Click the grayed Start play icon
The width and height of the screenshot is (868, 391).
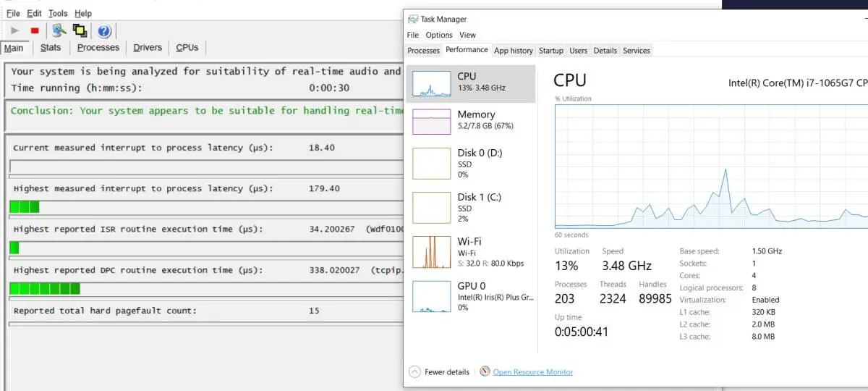click(x=14, y=30)
